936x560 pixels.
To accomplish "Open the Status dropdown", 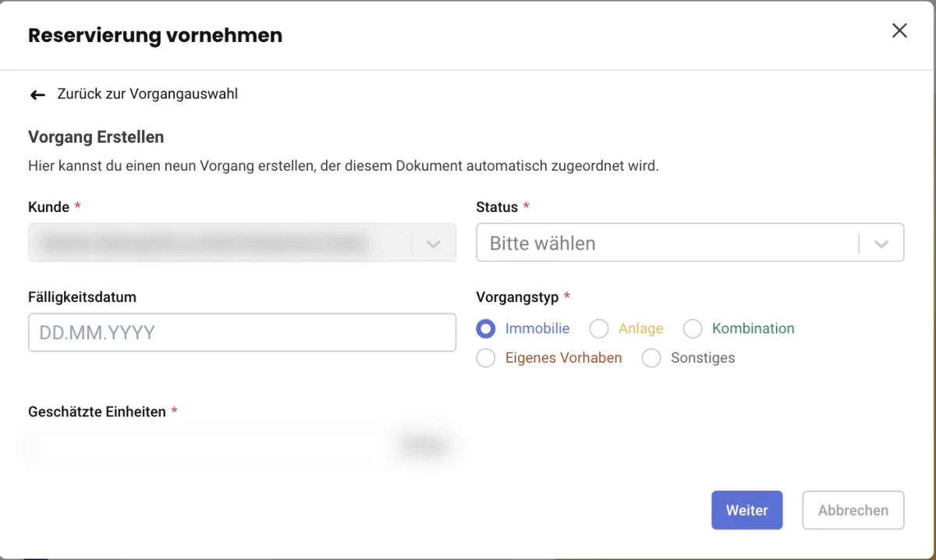I will [690, 243].
